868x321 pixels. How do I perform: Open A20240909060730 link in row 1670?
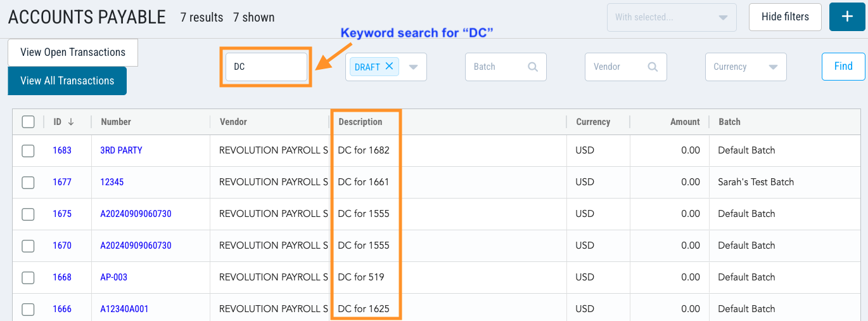coord(136,246)
